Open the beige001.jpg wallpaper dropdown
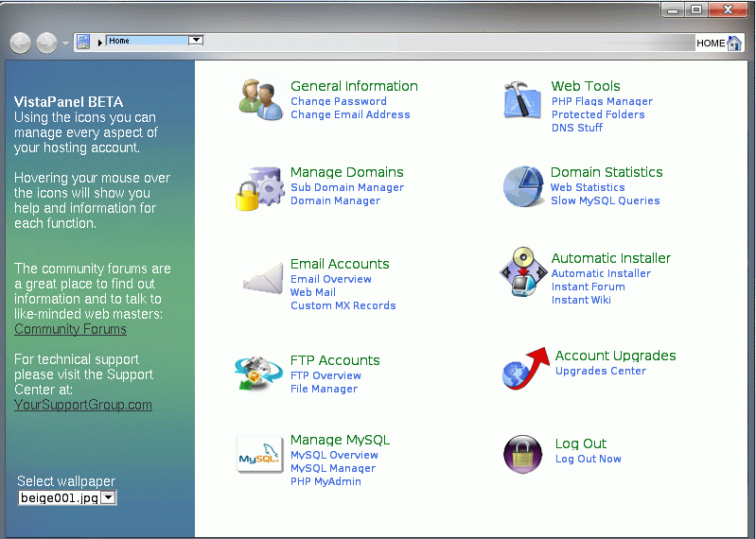The image size is (756, 539). coord(109,497)
